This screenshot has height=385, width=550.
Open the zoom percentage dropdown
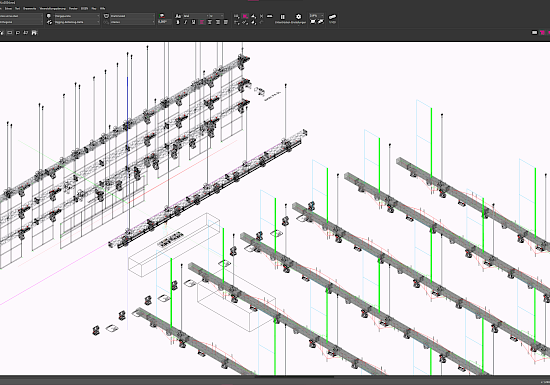[x=316, y=16]
